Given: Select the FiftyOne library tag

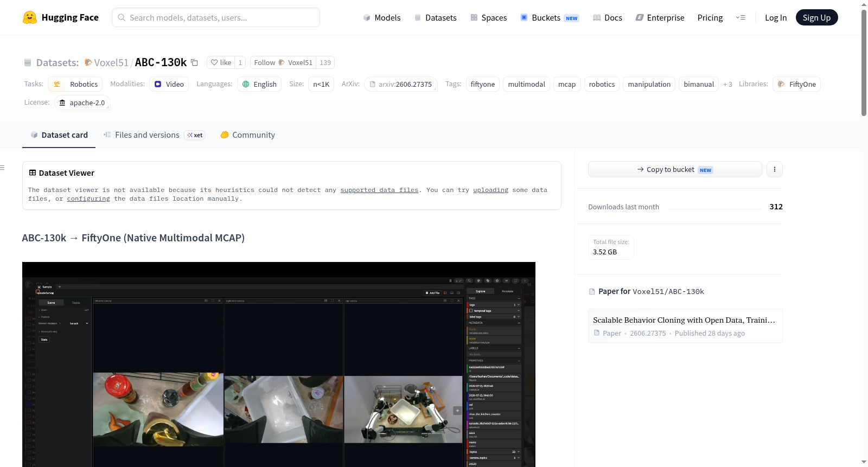Looking at the screenshot, I should [x=796, y=84].
